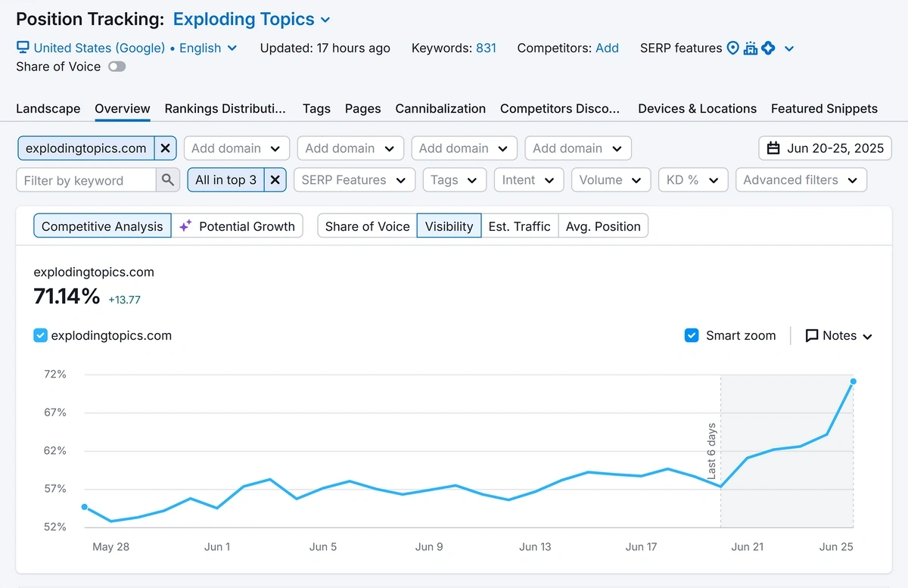Open the last Add domain dropdown
908x588 pixels.
pos(577,148)
